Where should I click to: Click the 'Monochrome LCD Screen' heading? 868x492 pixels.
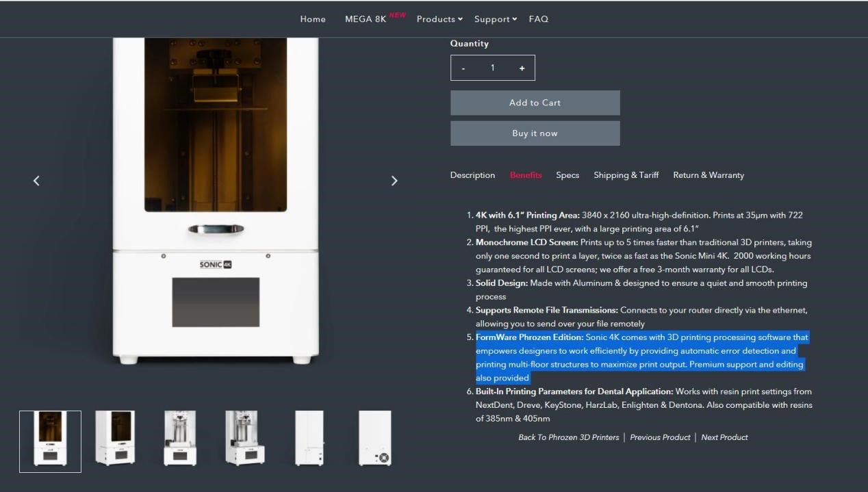[526, 242]
